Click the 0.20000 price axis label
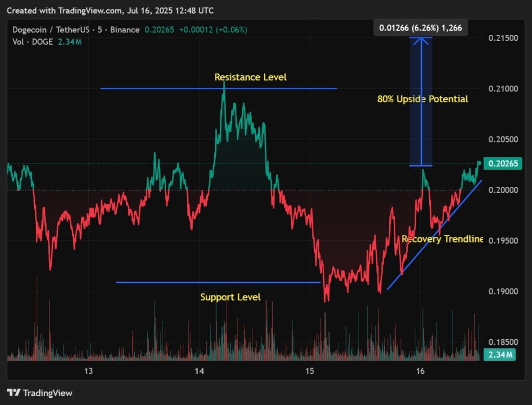Viewport: 532px width, 405px height. 503,190
